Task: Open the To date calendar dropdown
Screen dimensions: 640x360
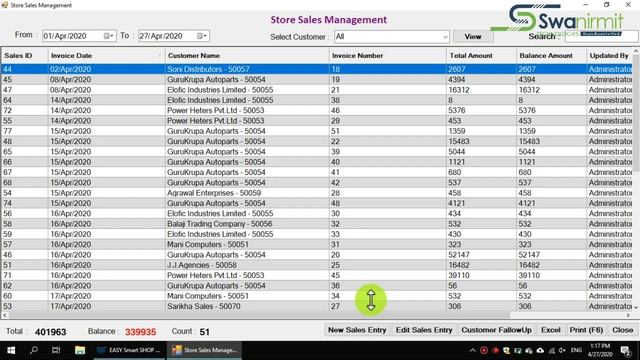Action: (202, 36)
